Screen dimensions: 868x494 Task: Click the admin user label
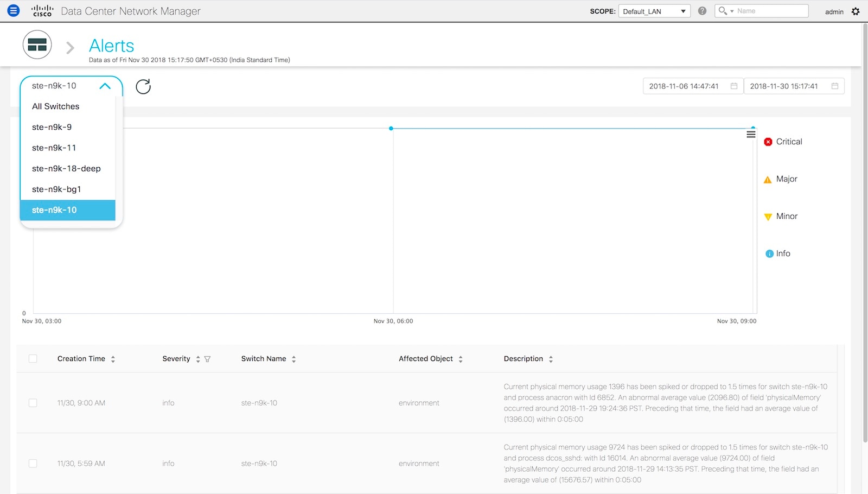834,12
